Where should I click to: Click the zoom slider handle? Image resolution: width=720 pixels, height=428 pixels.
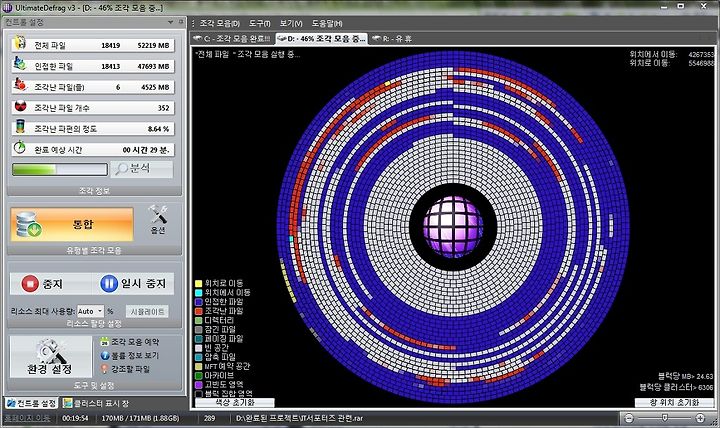coord(664,417)
